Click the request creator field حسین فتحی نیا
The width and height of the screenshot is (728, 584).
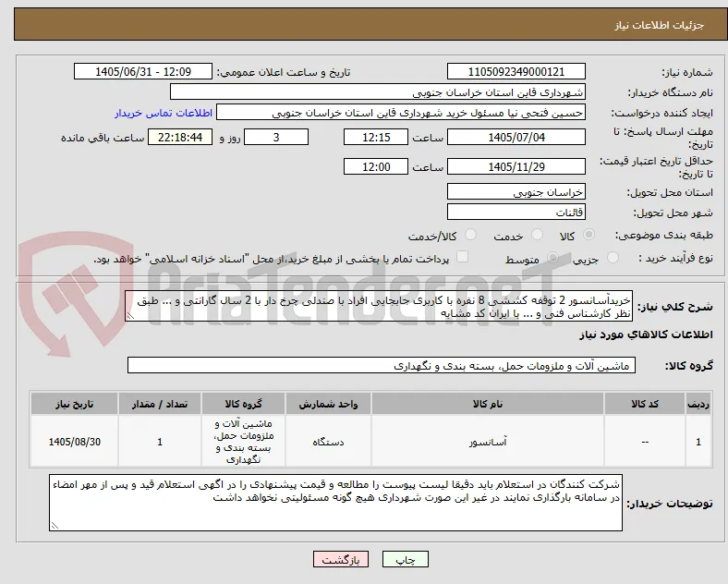pyautogui.click(x=401, y=113)
